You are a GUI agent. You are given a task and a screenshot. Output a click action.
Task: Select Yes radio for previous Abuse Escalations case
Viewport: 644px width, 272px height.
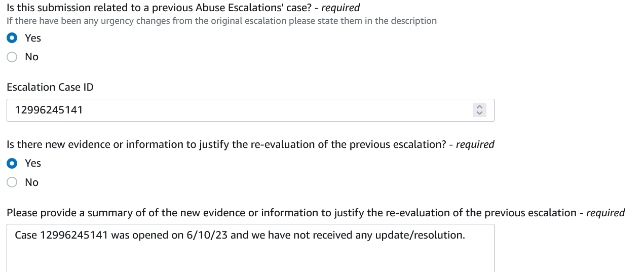click(12, 38)
